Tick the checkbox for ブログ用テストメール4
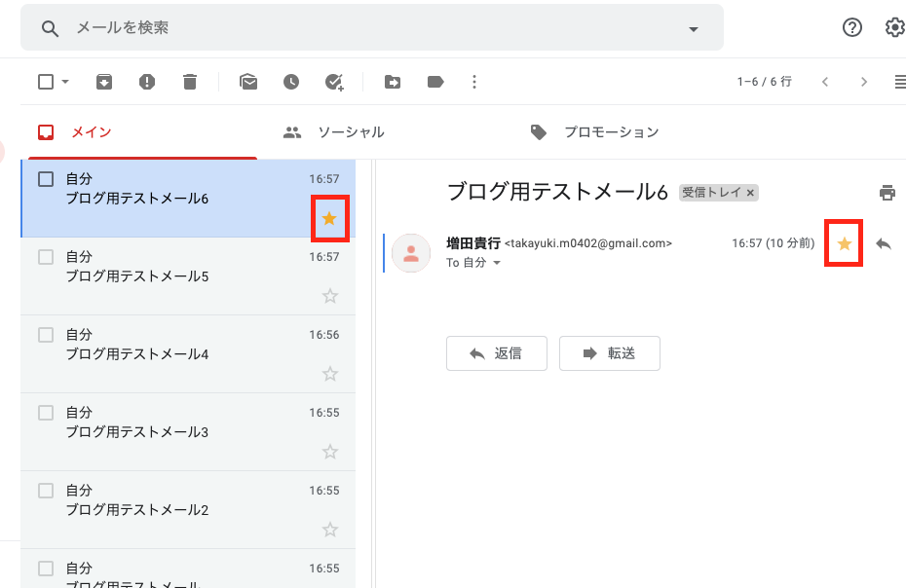The height and width of the screenshot is (588, 906). pyautogui.click(x=46, y=335)
